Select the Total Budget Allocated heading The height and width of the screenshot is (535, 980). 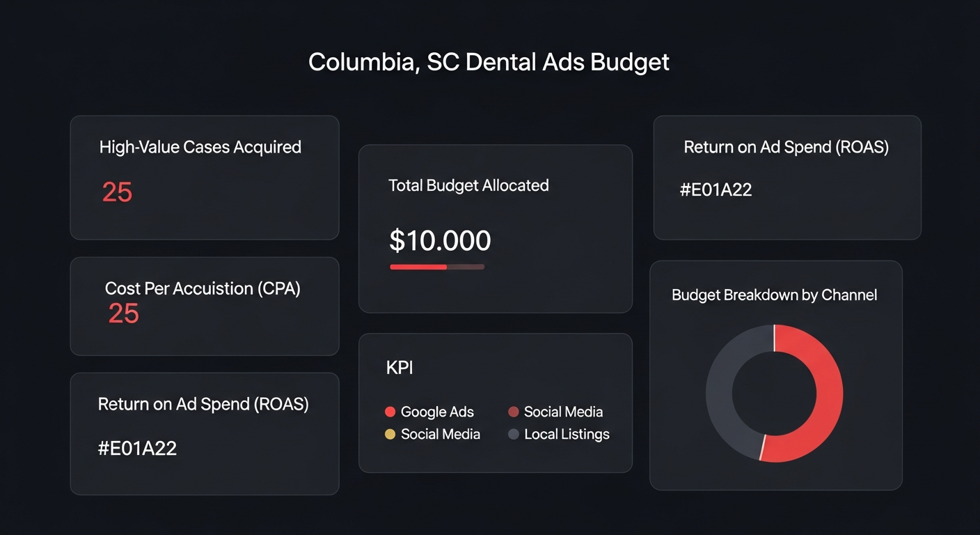[x=468, y=185]
